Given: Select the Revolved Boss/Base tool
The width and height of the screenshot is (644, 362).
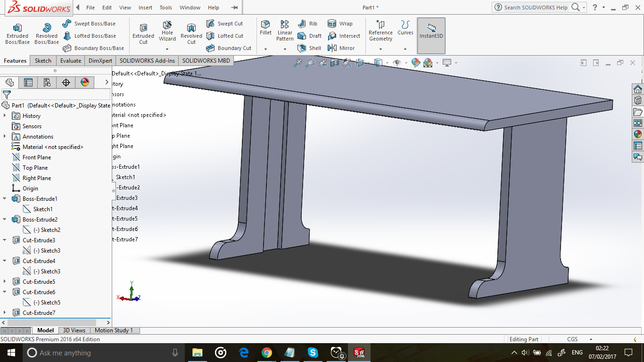Looking at the screenshot, I should (47, 34).
